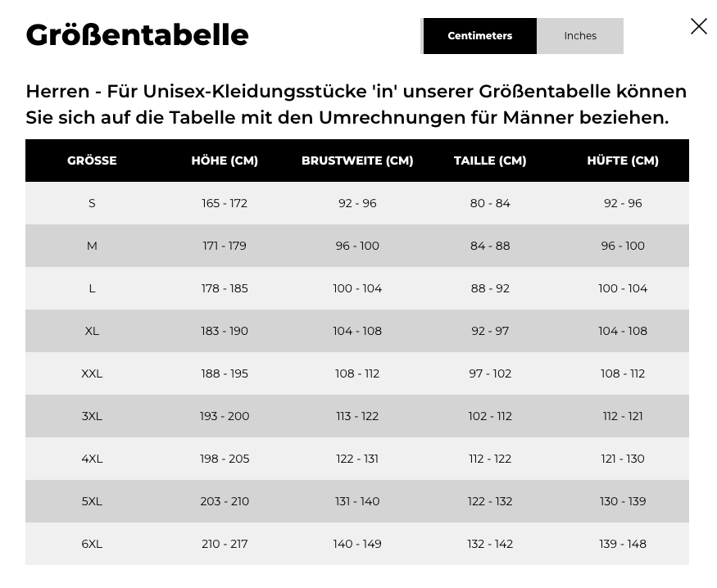Click the HÖHE (CM) column header
This screenshot has width=717, height=588.
pos(225,161)
